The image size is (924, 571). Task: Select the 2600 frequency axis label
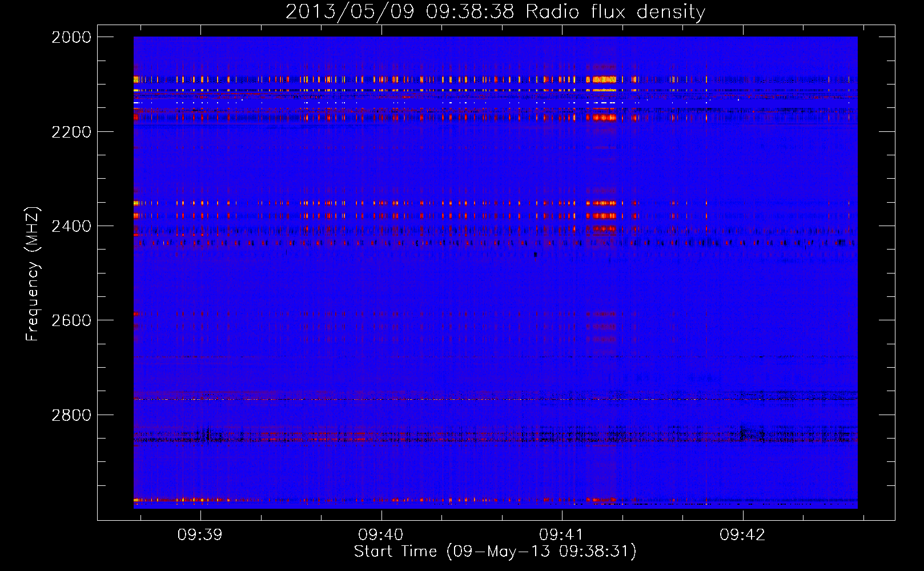[71, 320]
